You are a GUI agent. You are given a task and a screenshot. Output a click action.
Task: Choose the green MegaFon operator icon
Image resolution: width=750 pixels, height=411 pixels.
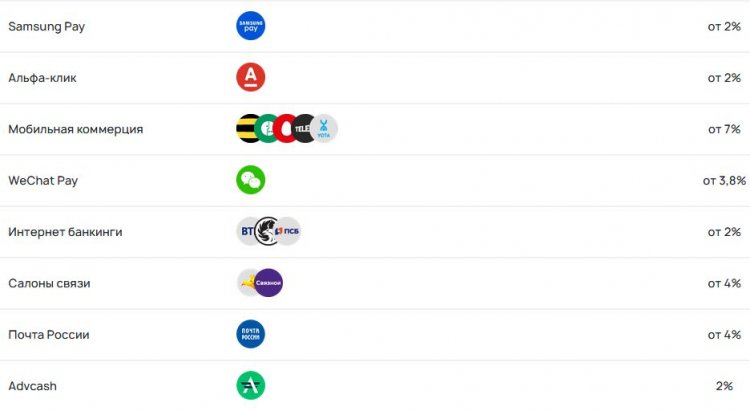coord(265,129)
